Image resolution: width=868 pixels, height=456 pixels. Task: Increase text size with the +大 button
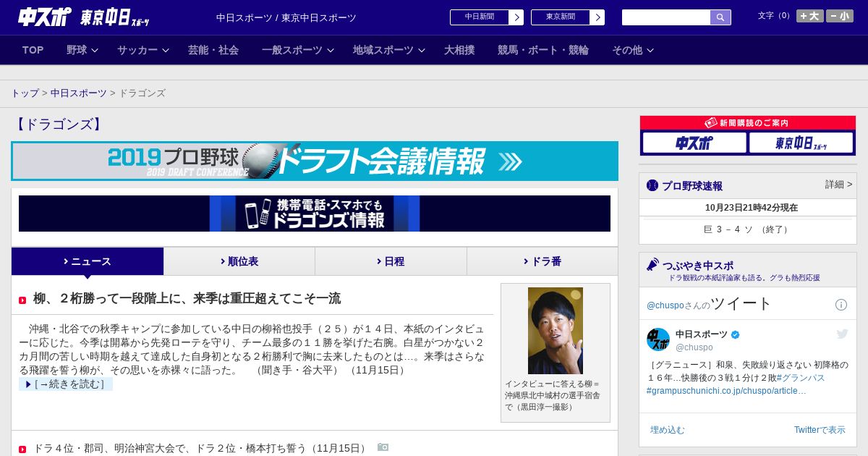point(809,16)
